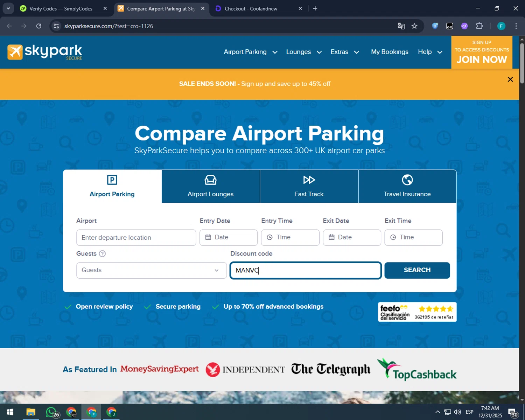The width and height of the screenshot is (525, 420).
Task: Change ESP keyboard language
Action: point(469,412)
